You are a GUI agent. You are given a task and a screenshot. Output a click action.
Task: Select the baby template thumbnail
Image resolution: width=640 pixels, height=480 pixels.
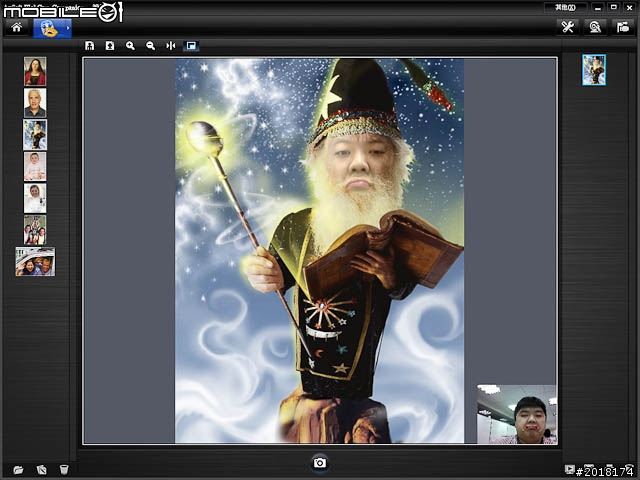pos(35,167)
